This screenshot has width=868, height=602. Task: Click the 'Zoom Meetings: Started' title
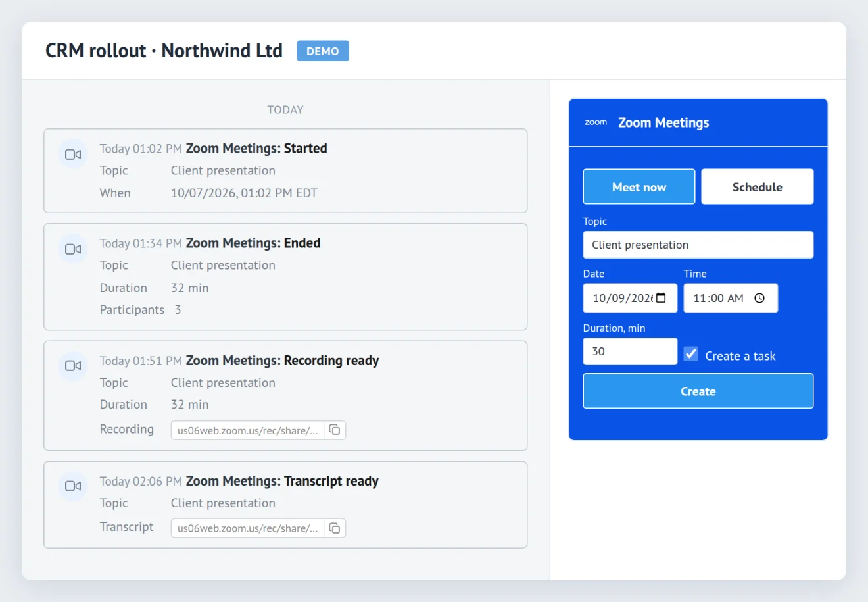pyautogui.click(x=256, y=148)
